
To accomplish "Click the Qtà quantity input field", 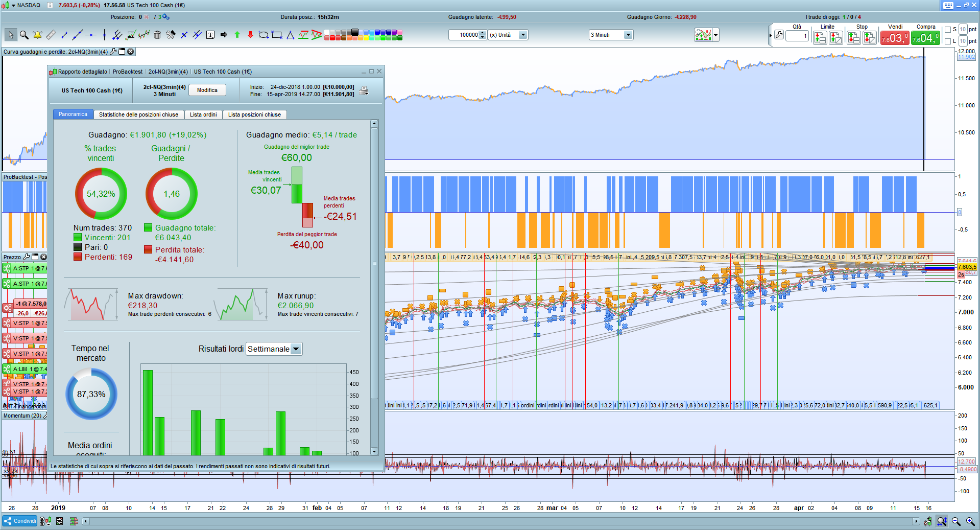I will pos(797,36).
